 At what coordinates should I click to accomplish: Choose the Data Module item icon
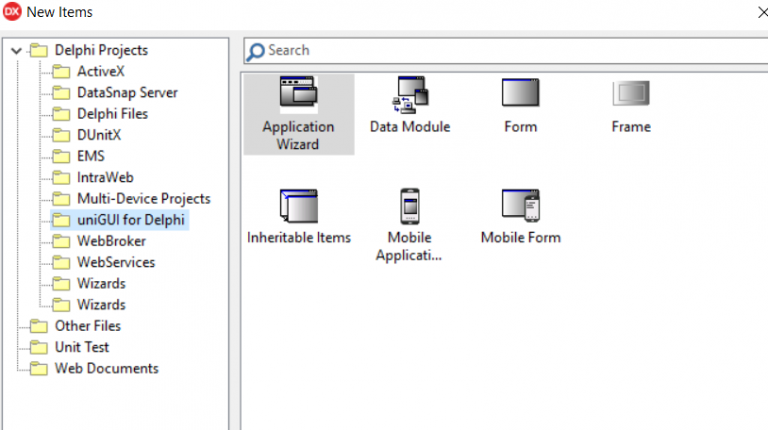[x=410, y=94]
